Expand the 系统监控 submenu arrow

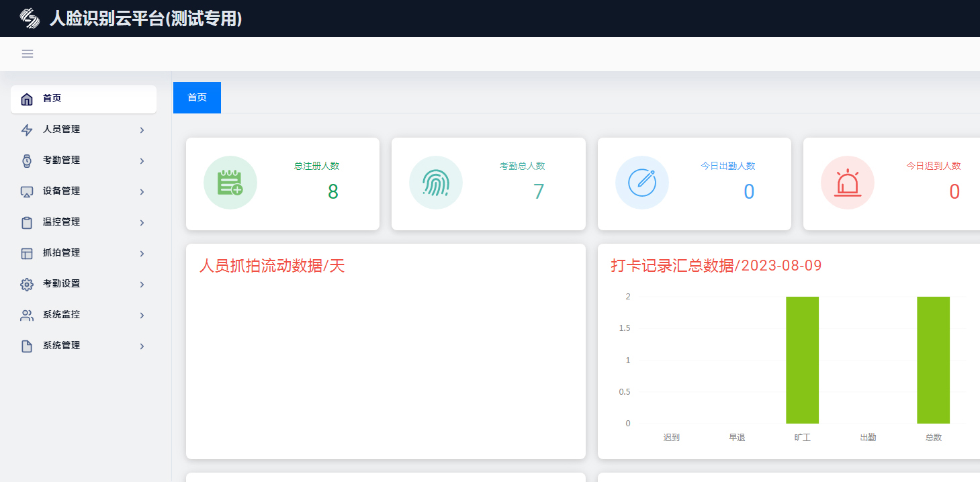[x=142, y=315]
